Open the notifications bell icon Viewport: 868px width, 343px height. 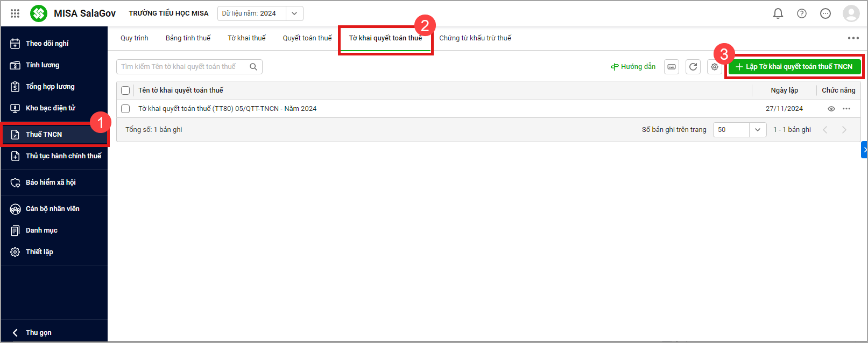[x=778, y=13]
